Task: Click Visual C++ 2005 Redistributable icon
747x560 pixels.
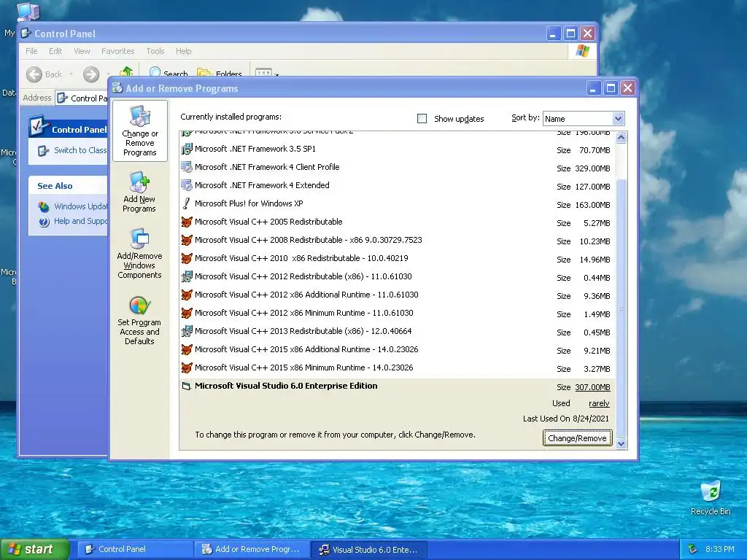Action: pos(187,222)
